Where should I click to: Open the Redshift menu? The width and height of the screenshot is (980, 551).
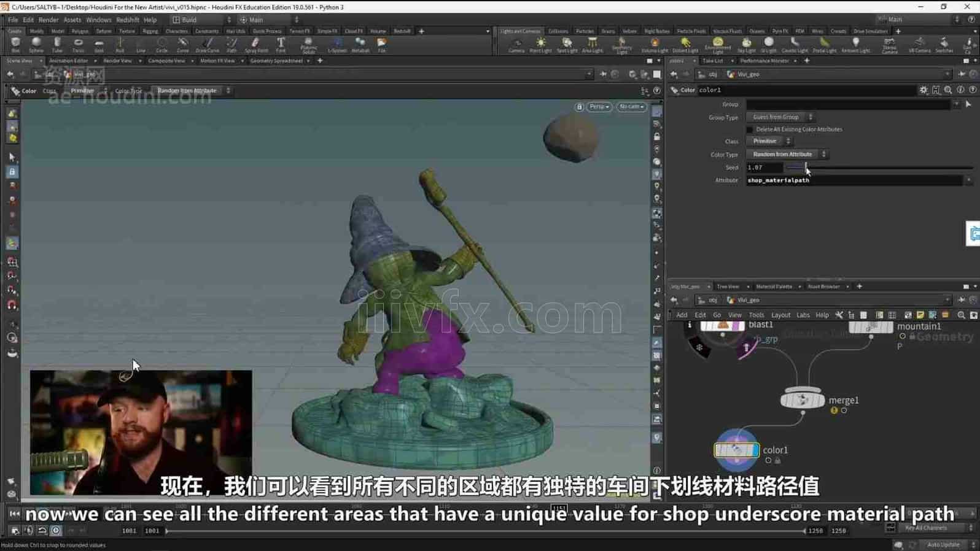(128, 20)
